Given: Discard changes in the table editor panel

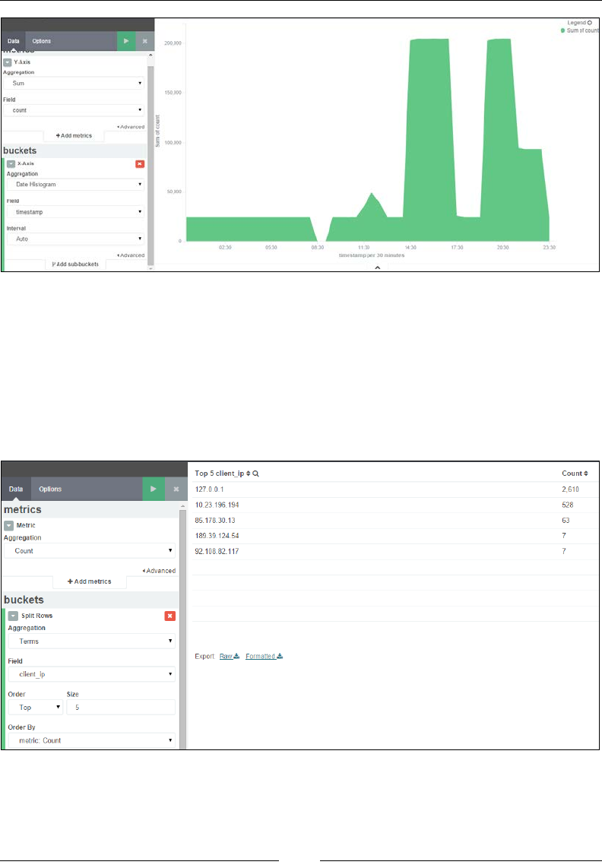Looking at the screenshot, I should [x=176, y=489].
